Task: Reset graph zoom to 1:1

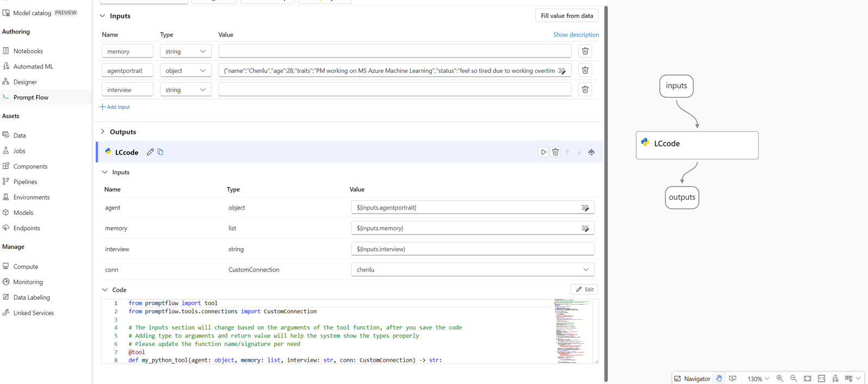Action: (x=821, y=379)
